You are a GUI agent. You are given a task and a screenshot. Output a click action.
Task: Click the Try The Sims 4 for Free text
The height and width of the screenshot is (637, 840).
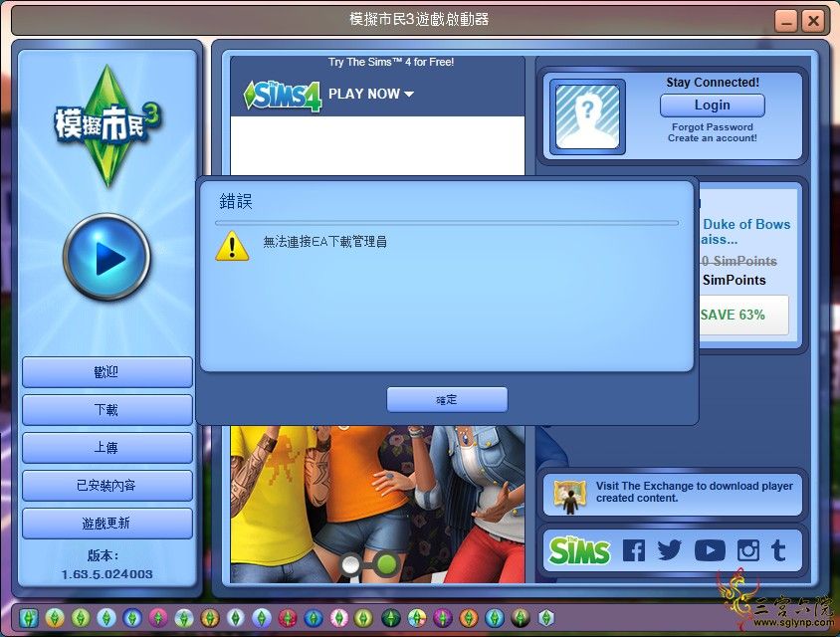coord(391,62)
